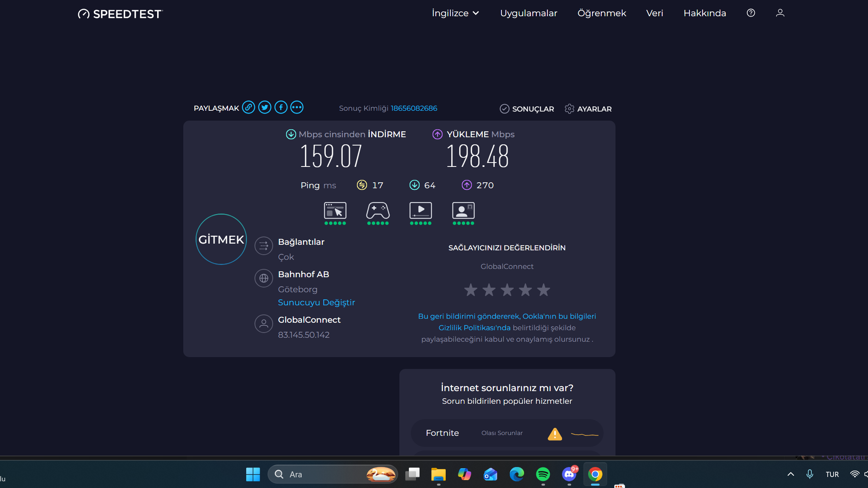The image size is (868, 488).
Task: Open the Windows Start menu
Action: 253,474
